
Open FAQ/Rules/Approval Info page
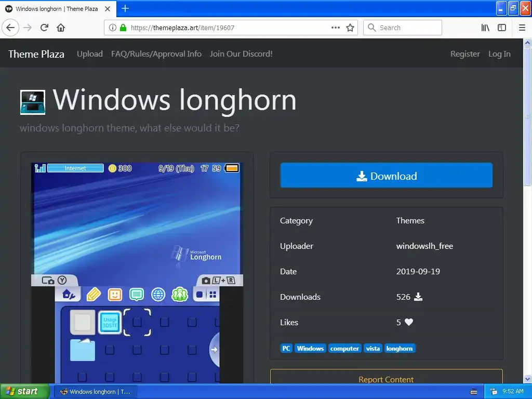click(x=156, y=54)
